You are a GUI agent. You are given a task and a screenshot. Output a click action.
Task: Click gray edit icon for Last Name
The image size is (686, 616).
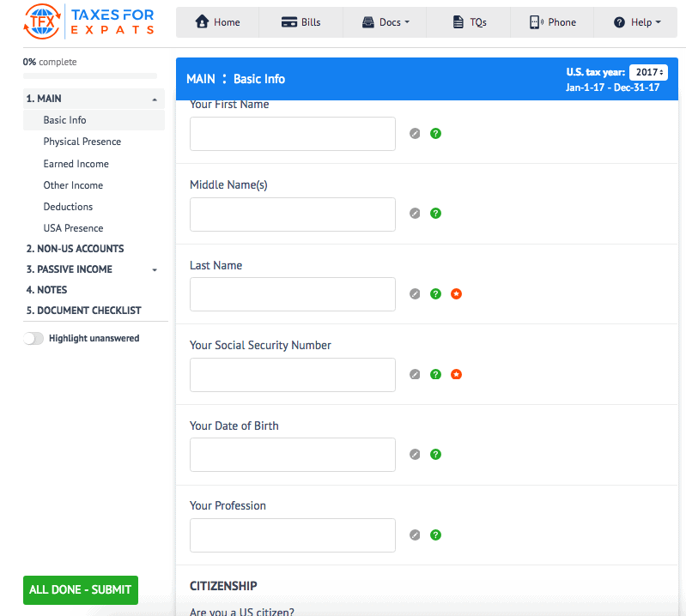click(x=415, y=293)
